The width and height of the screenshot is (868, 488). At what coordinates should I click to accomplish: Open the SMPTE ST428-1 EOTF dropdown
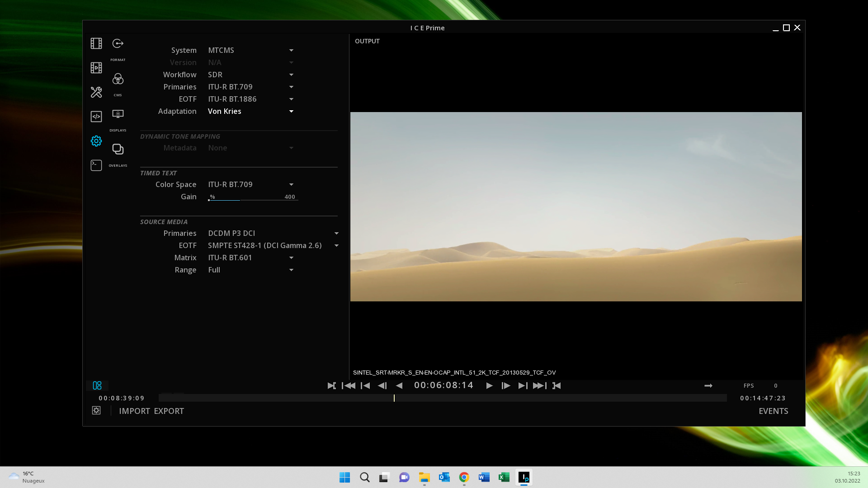tap(274, 245)
